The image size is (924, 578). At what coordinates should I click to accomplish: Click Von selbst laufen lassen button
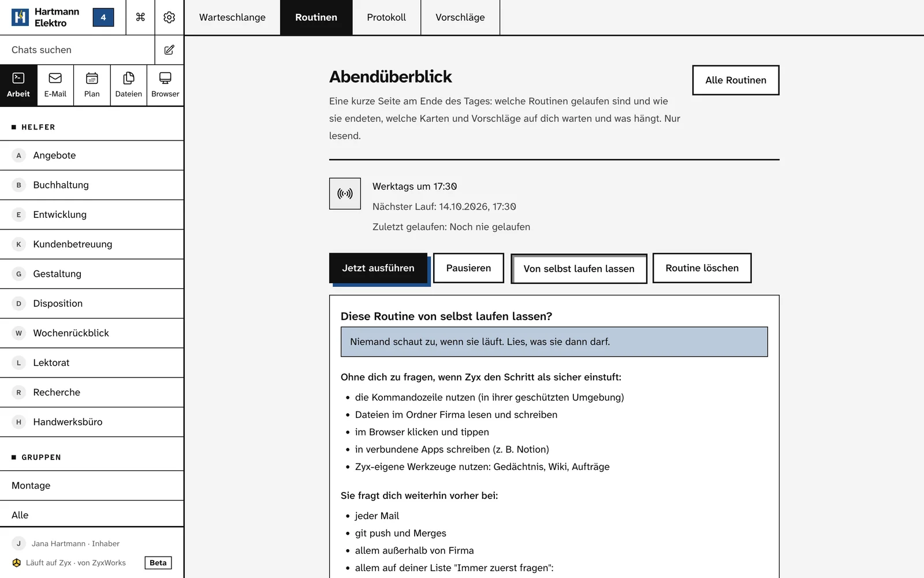(x=579, y=269)
